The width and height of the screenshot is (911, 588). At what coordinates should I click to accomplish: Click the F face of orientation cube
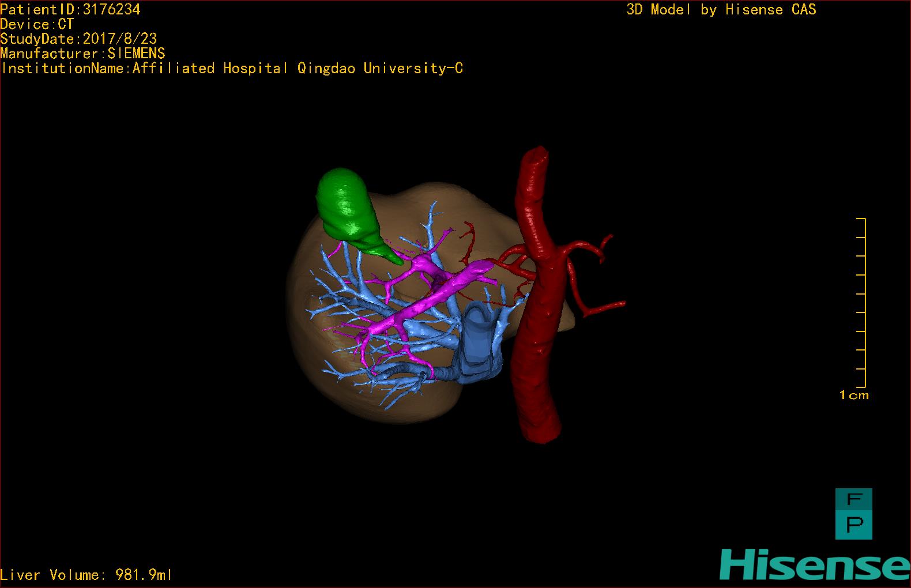coord(854,499)
